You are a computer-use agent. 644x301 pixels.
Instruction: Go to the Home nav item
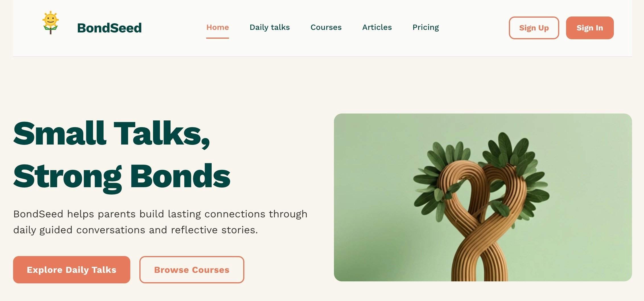[218, 27]
